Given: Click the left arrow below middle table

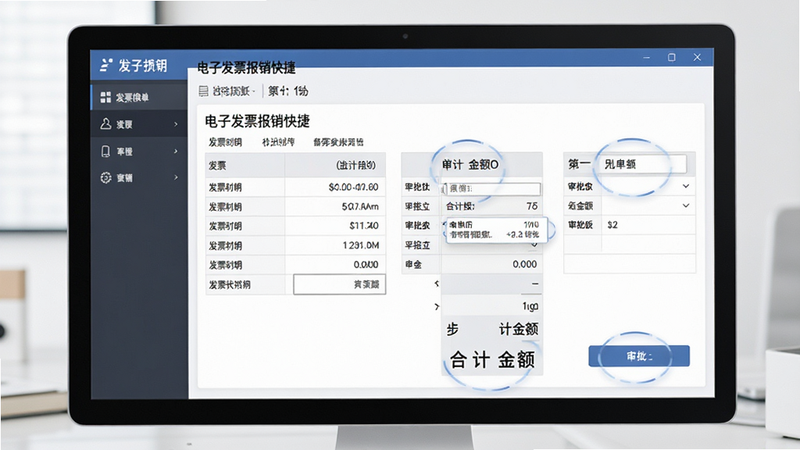Looking at the screenshot, I should [437, 283].
